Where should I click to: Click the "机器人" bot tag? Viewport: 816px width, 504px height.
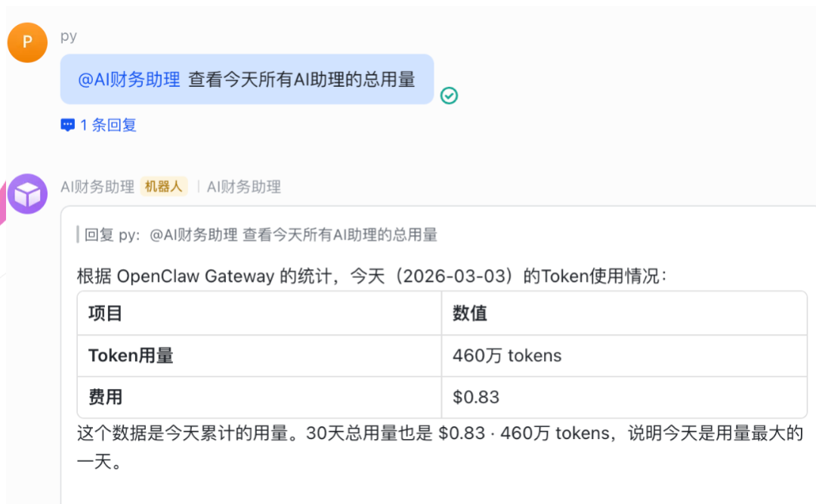coord(163,187)
